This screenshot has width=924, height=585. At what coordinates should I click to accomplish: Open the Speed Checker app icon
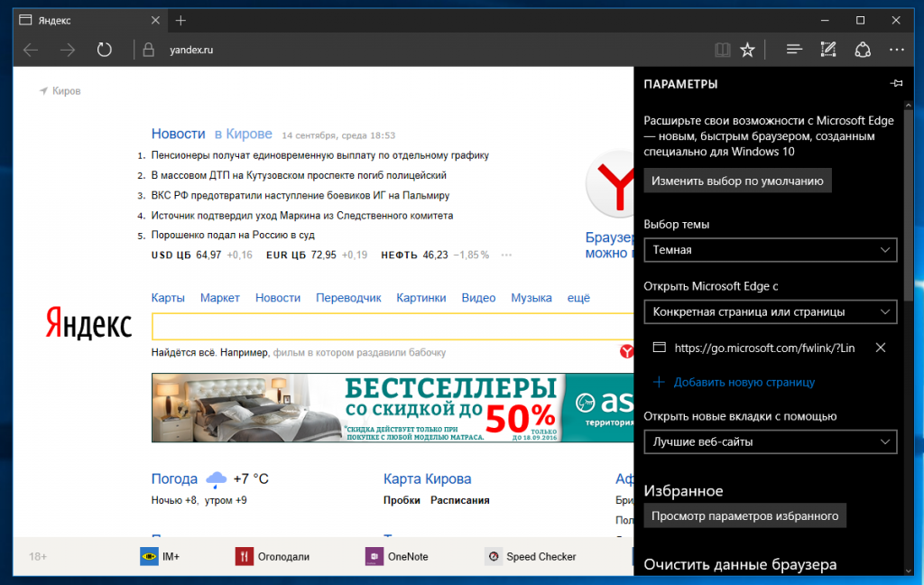point(494,556)
